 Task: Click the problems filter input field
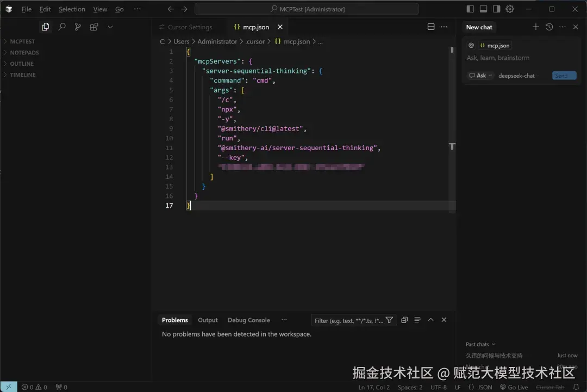(x=348, y=320)
